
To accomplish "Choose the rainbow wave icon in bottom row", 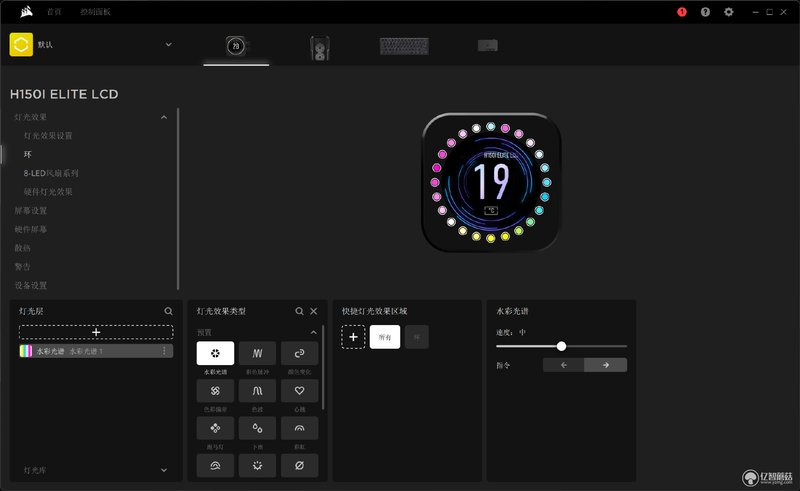I will [x=215, y=465].
